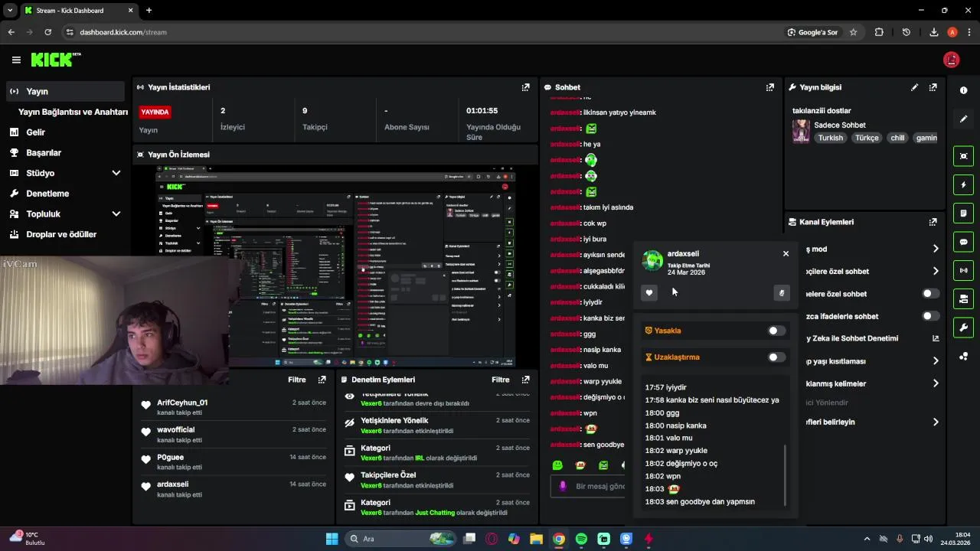Viewport: 980px width, 551px height.
Task: Toggle the chat bubble widget icon
Action: point(963,242)
